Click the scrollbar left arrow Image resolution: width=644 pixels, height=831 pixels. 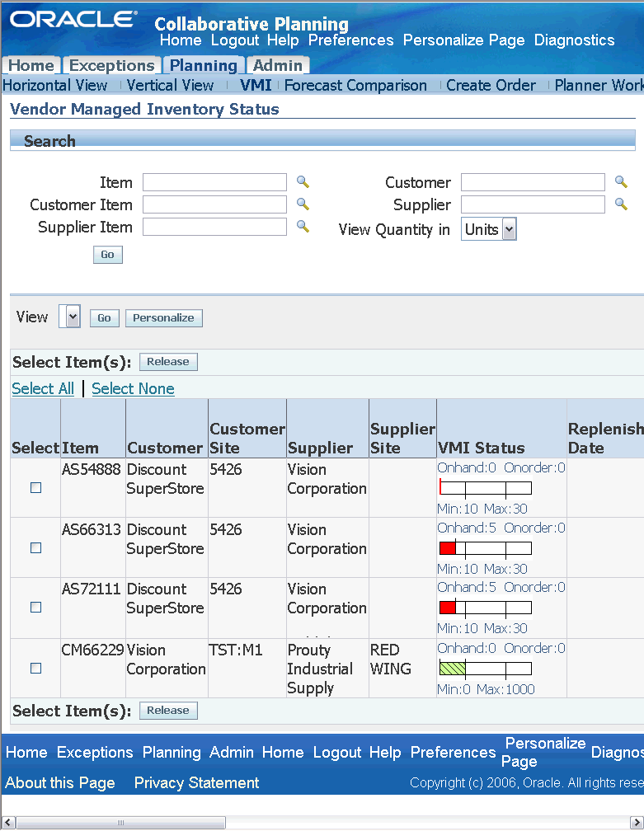click(7, 823)
